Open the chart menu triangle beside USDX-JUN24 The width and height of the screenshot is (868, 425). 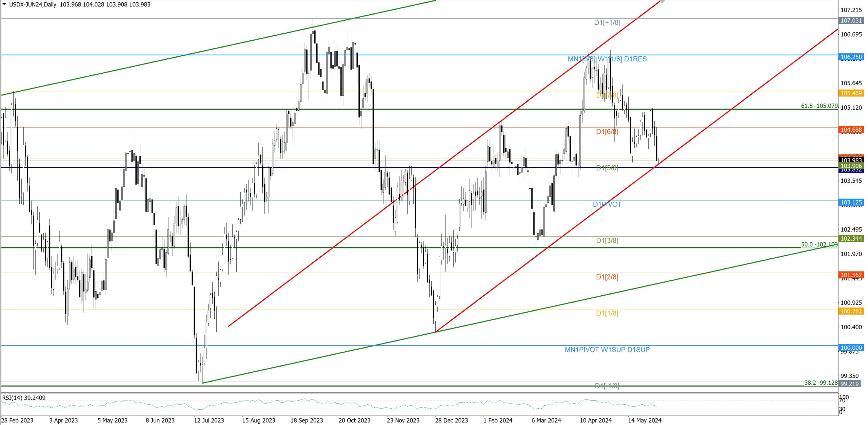(4, 4)
